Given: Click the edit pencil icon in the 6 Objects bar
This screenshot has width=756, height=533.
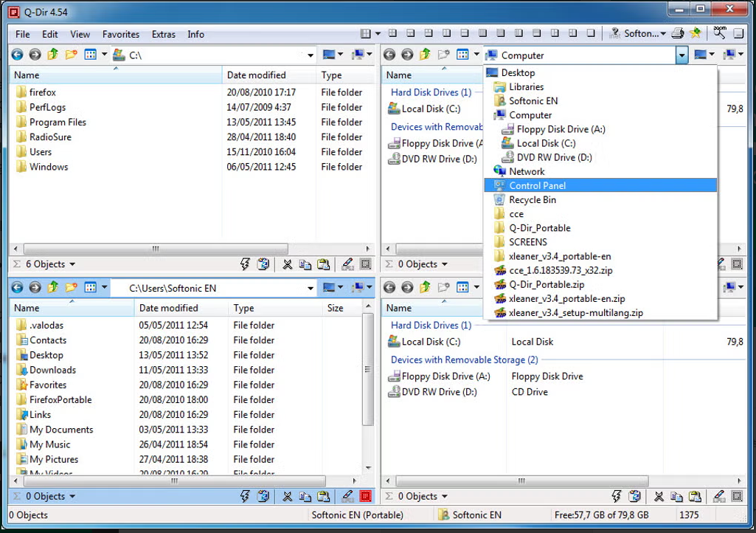Looking at the screenshot, I should coord(347,264).
